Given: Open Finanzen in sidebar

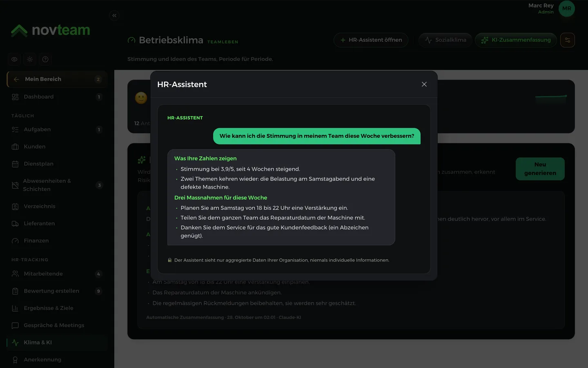Looking at the screenshot, I should 57,241.
